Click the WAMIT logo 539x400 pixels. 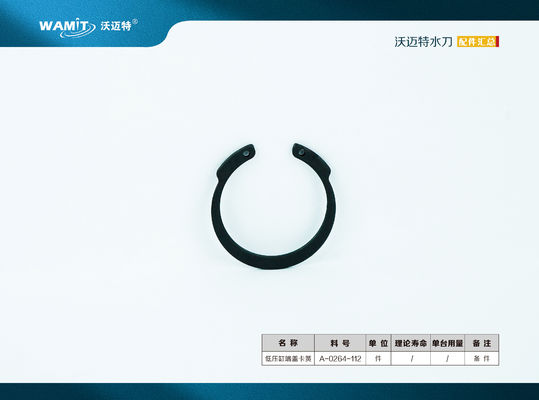[67, 28]
